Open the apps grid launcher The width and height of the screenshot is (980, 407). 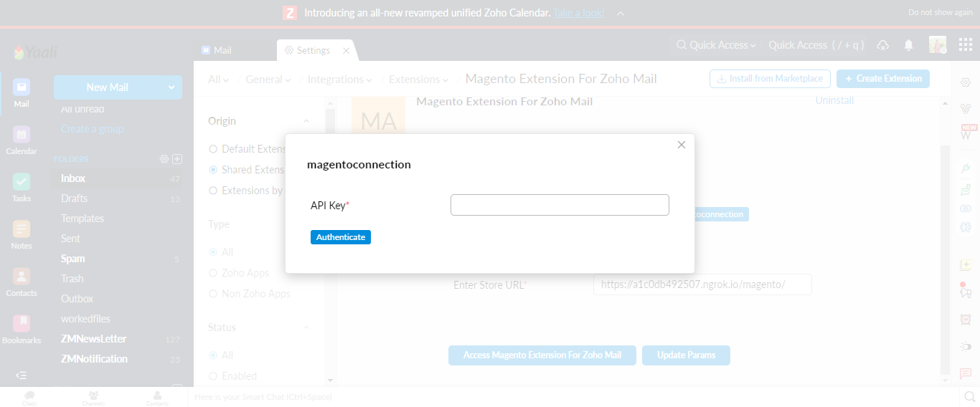tap(965, 45)
